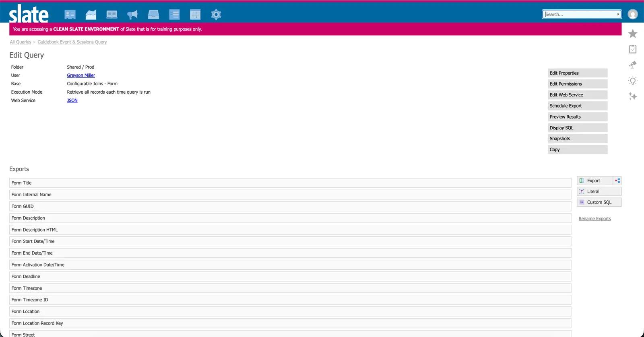Click the Rename Exports link
Image resolution: width=644 pixels, height=337 pixels.
(594, 219)
